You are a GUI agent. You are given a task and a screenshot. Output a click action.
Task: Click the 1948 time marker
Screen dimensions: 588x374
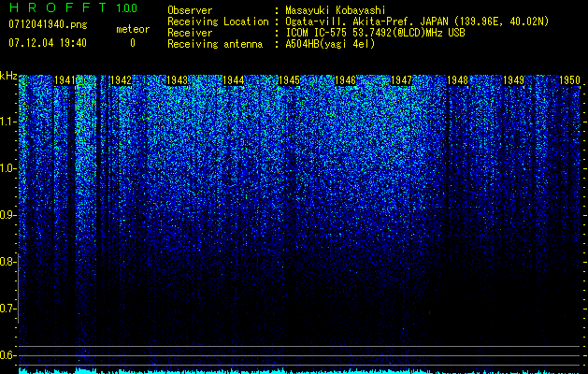click(x=457, y=80)
